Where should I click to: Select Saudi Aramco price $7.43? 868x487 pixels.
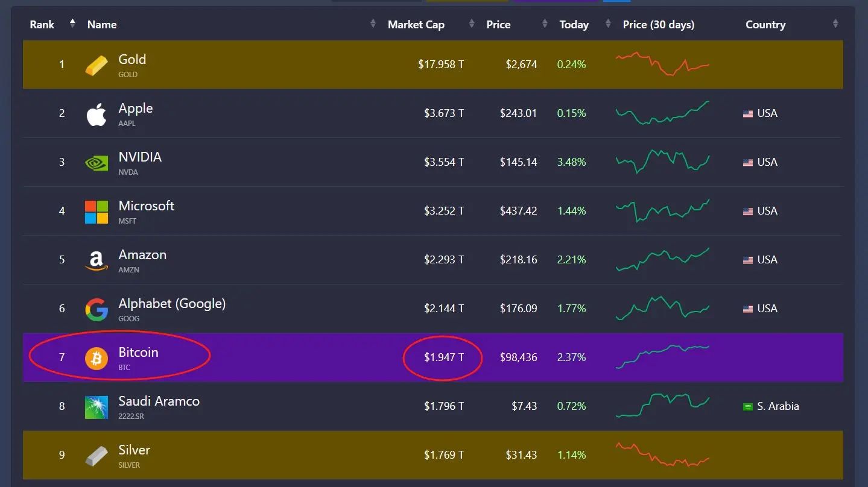[x=524, y=406]
